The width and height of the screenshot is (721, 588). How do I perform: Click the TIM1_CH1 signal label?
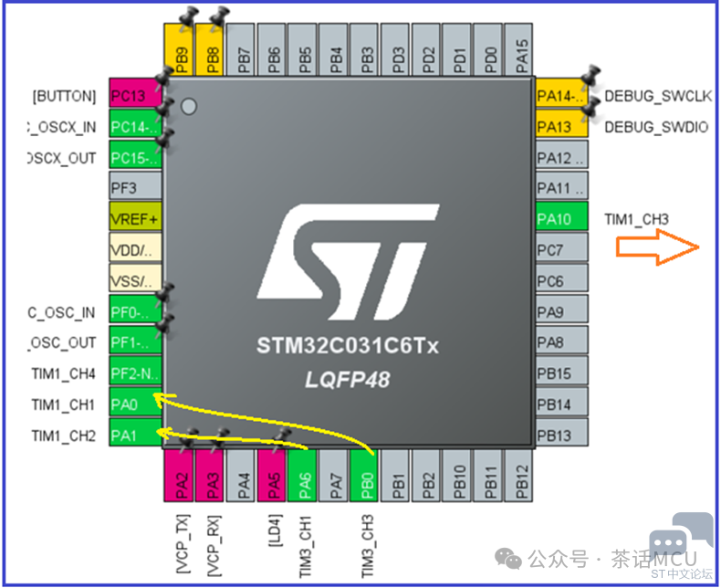click(x=64, y=404)
